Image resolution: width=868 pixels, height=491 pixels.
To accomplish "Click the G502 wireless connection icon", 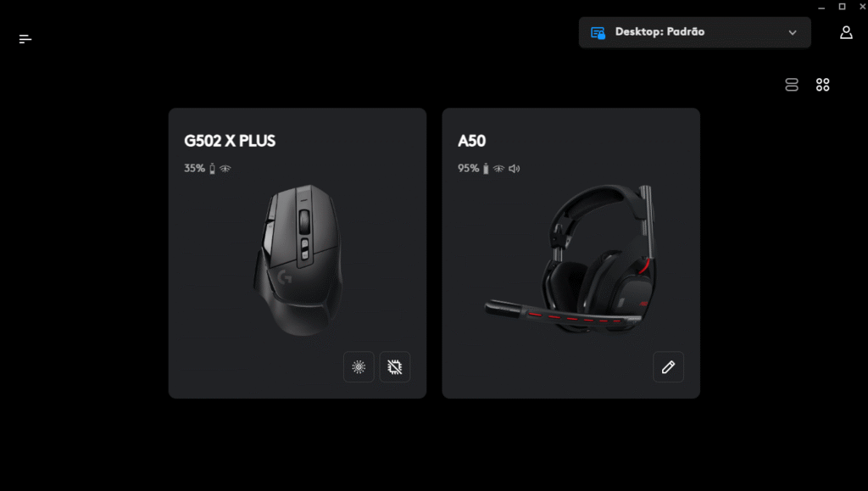I will [225, 169].
